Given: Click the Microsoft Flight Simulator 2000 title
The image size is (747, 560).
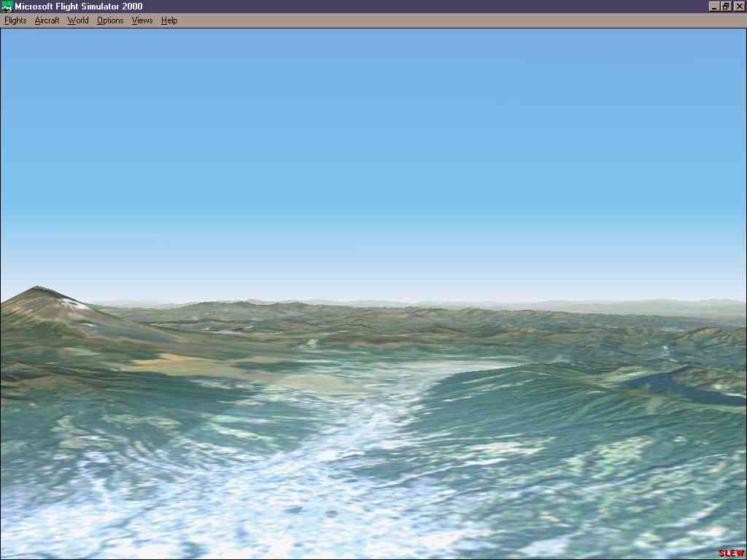Looking at the screenshot, I should (x=79, y=7).
